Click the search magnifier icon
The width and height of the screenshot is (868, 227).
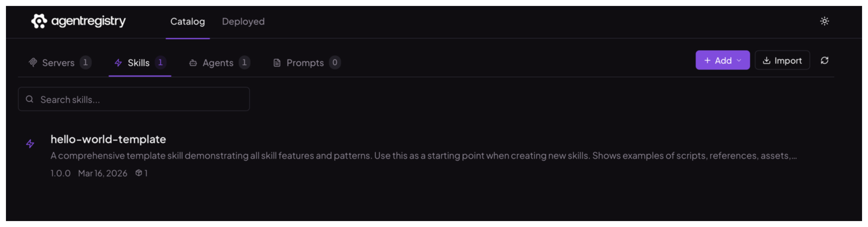30,99
